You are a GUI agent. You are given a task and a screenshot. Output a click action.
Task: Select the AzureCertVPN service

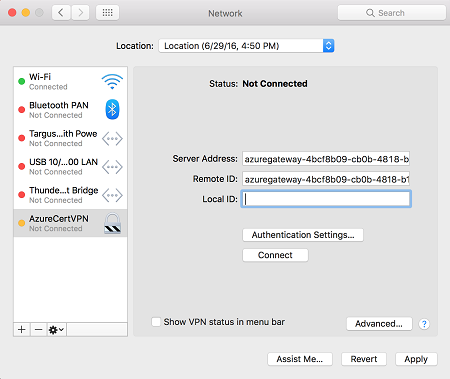[x=70, y=223]
